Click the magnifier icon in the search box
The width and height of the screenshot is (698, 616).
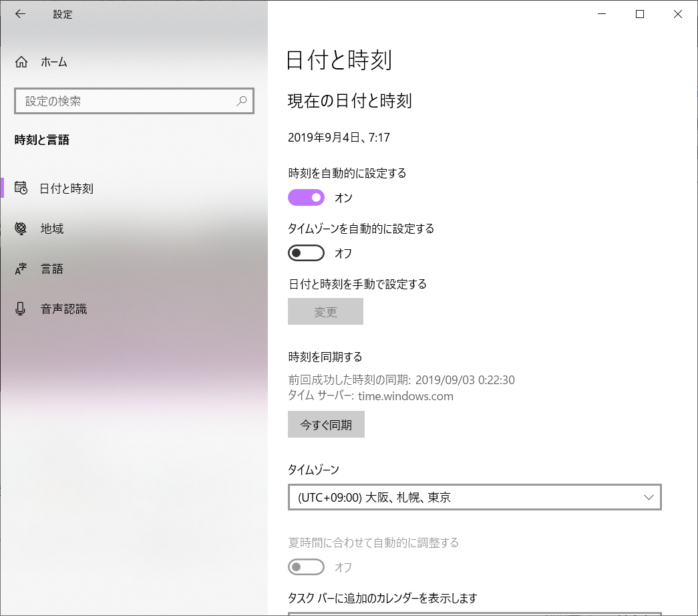tap(241, 101)
